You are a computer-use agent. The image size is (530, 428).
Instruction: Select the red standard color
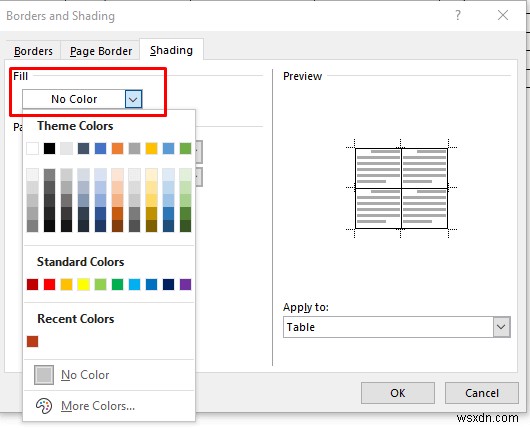pyautogui.click(x=49, y=284)
